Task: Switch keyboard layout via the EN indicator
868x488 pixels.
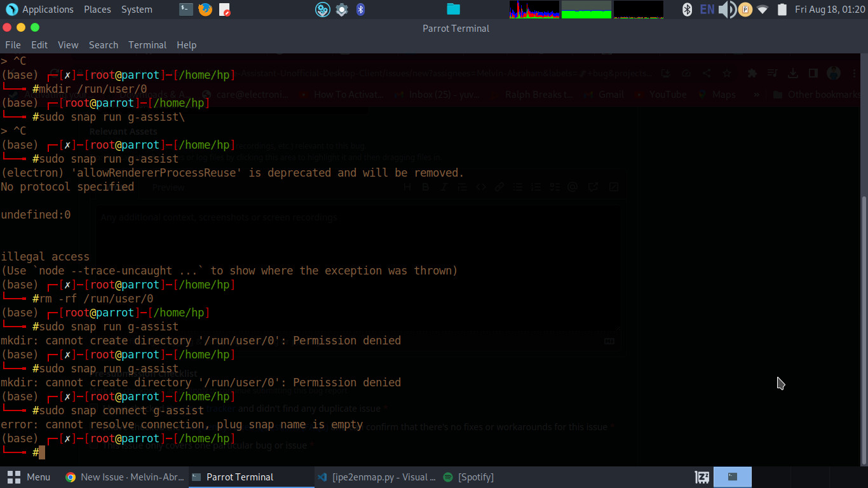Action: [707, 9]
